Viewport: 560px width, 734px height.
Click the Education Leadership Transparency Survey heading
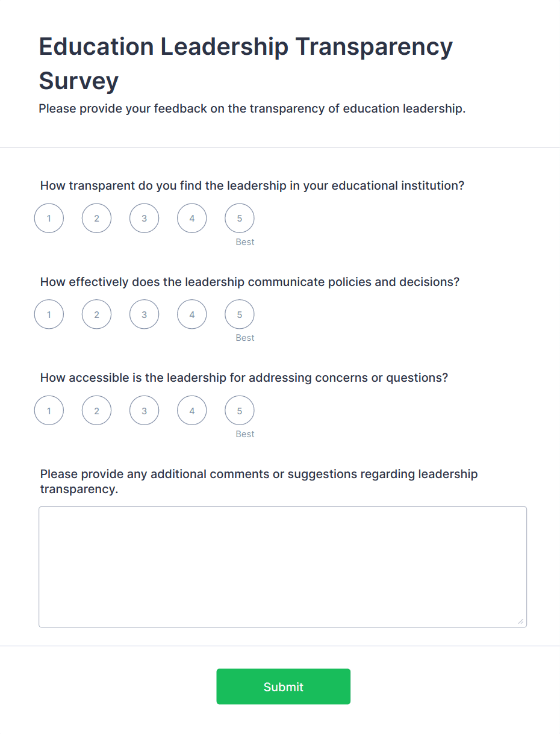[x=245, y=63]
